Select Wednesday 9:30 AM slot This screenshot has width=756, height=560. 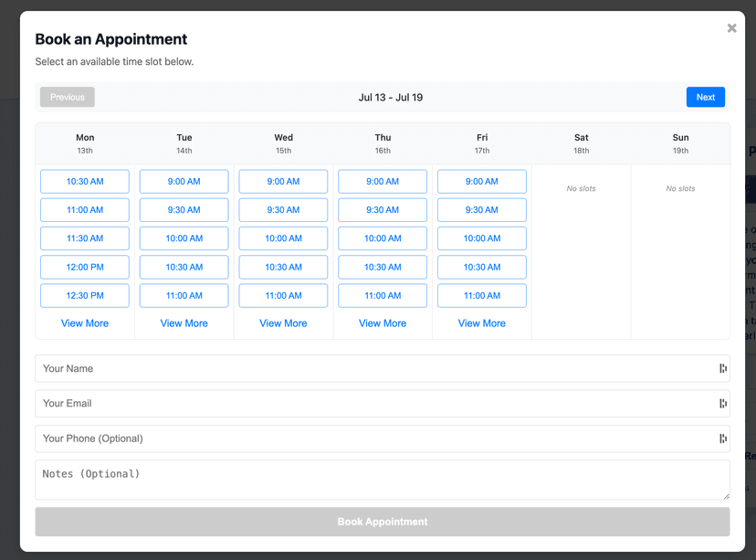(283, 210)
